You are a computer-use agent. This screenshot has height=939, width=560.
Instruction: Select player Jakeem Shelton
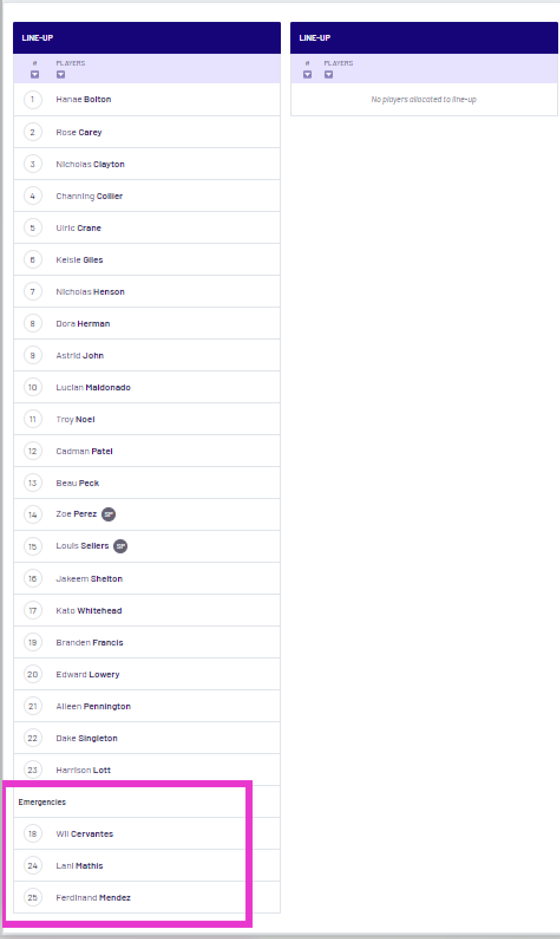(89, 578)
